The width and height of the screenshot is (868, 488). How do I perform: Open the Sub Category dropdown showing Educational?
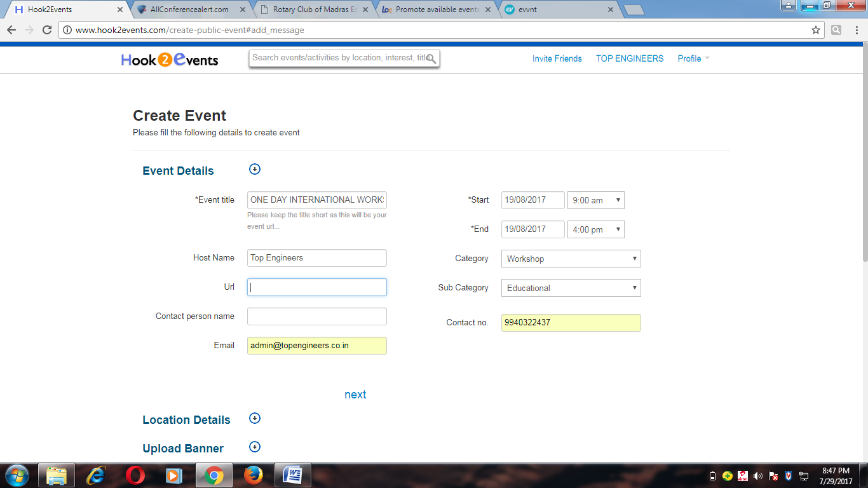tap(571, 288)
